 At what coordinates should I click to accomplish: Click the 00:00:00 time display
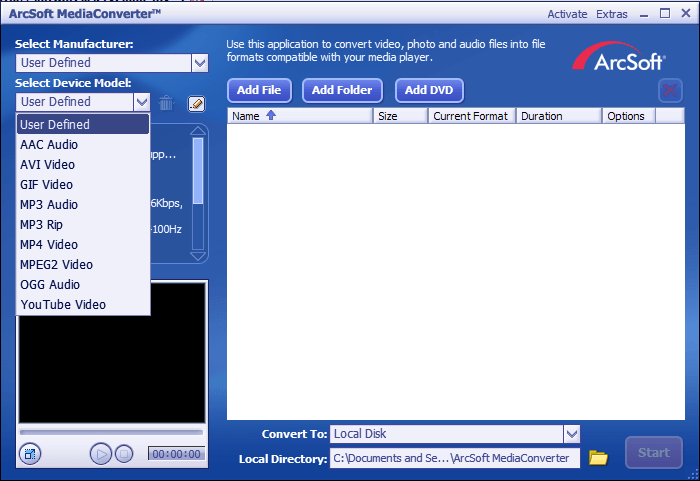click(x=176, y=454)
